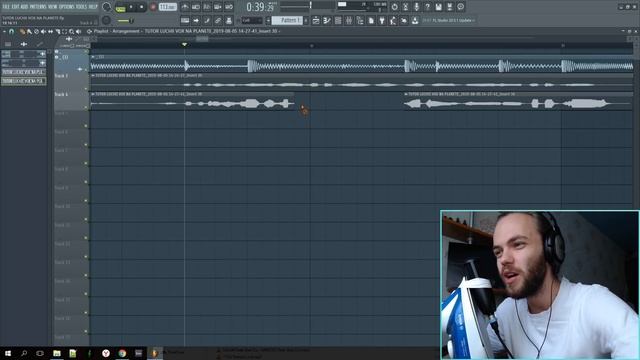Click the main volume knob
This screenshot has width=640, height=360.
click(106, 7)
